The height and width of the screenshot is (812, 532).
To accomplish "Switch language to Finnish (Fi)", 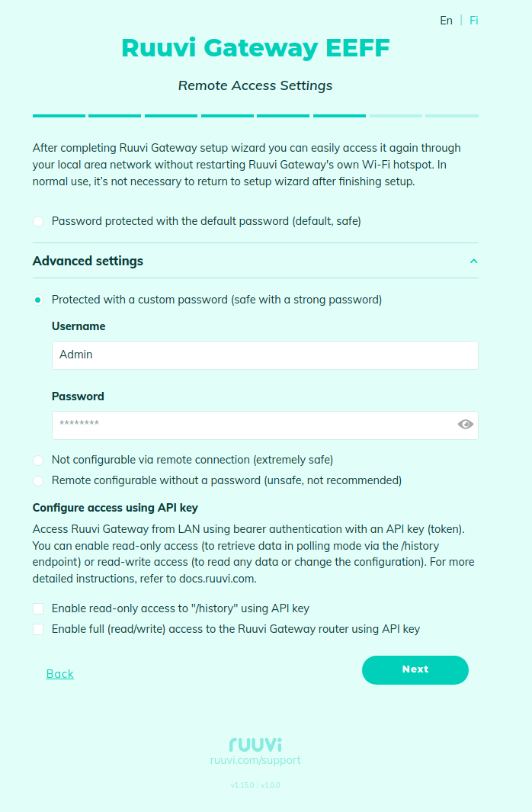I will tap(474, 21).
